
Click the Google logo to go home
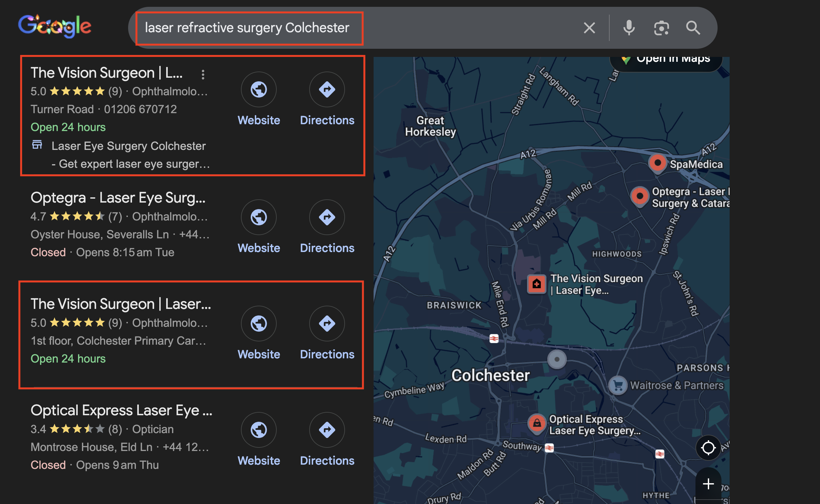tap(55, 27)
